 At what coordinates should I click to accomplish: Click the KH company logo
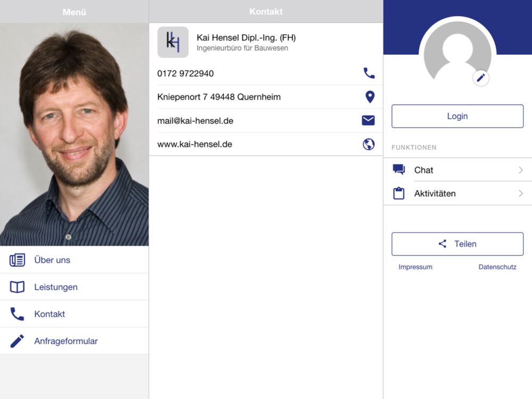(x=173, y=42)
